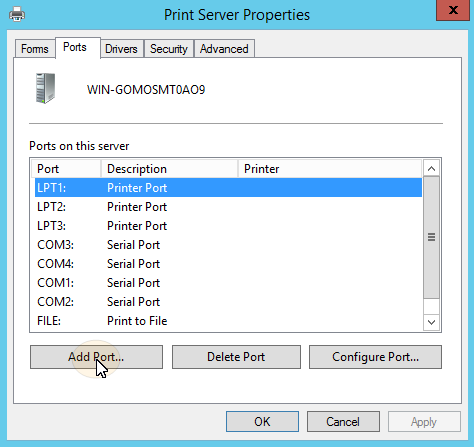The height and width of the screenshot is (447, 474).
Task: Select the COM2: serial port row
Action: click(x=228, y=302)
